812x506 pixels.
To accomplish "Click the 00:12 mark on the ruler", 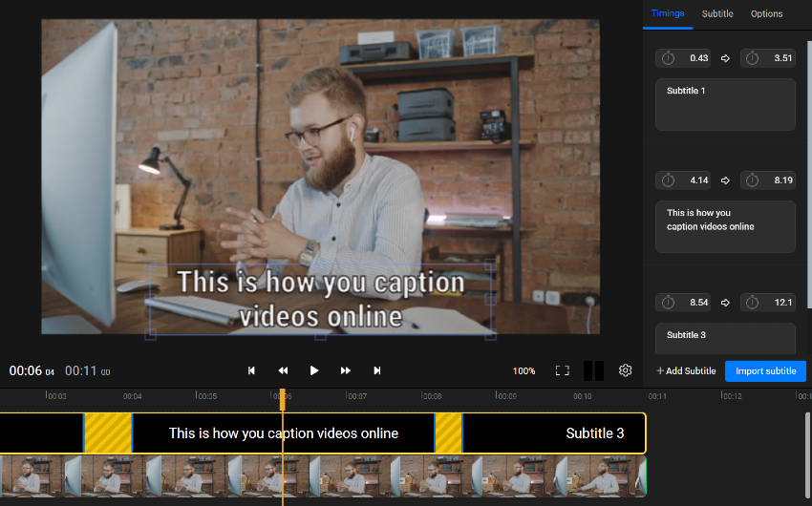I will click(731, 396).
